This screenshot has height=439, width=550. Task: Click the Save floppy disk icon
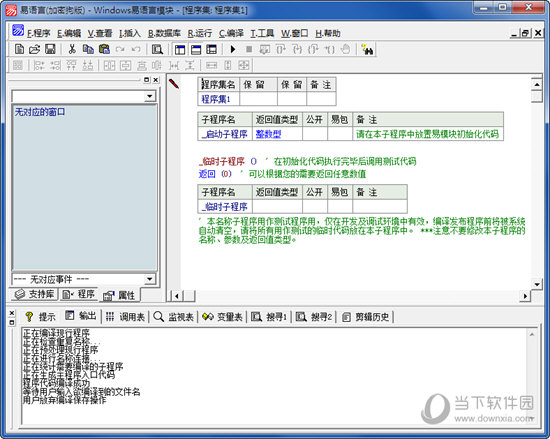click(x=50, y=49)
